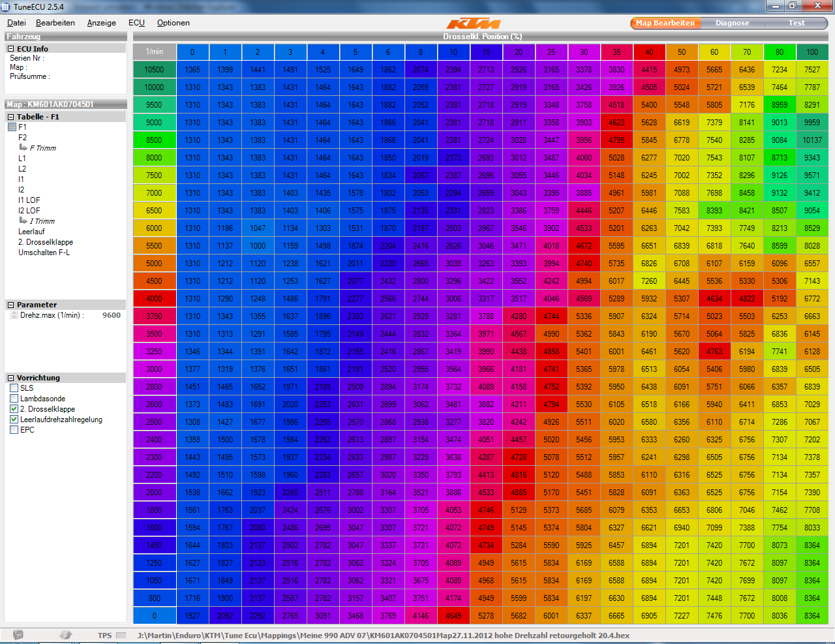Viewport: 835px width, 644px height.
Task: Click the TuneECU app icon in title bar
Action: pos(7,7)
